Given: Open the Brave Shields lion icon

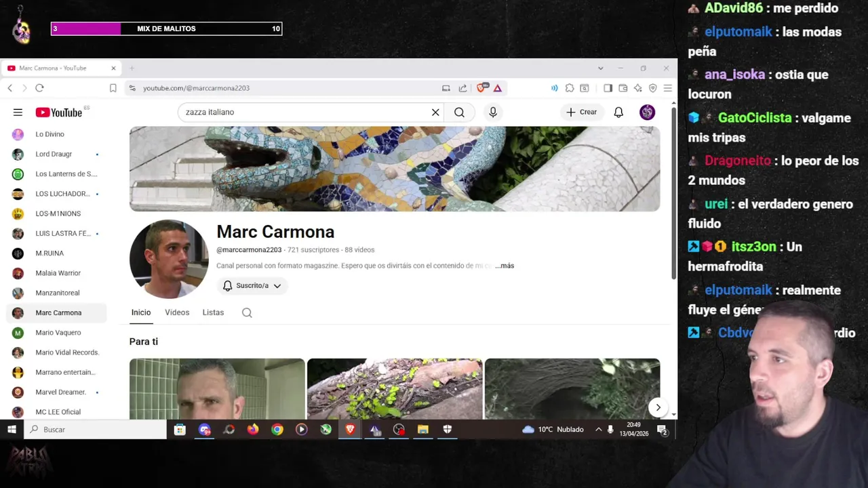Looking at the screenshot, I should pos(482,88).
